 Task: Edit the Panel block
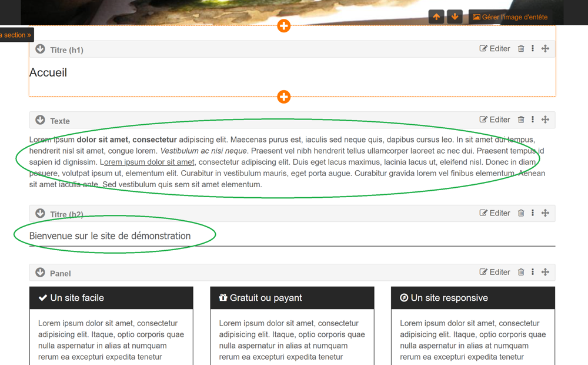(x=495, y=272)
